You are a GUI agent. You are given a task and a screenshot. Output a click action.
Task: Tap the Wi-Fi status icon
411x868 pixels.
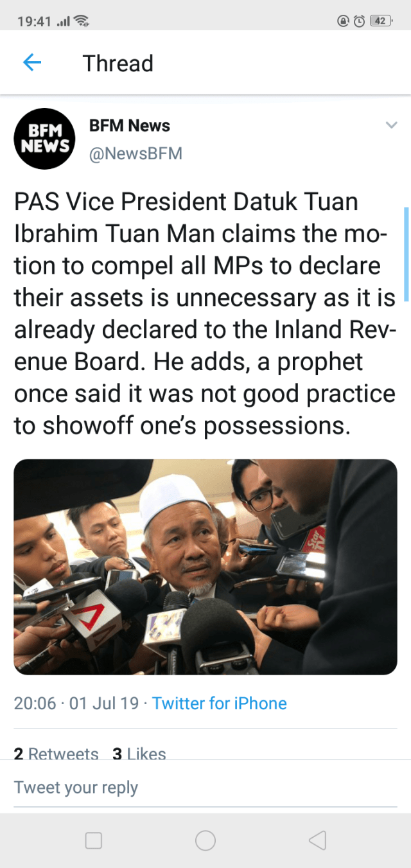point(81,21)
